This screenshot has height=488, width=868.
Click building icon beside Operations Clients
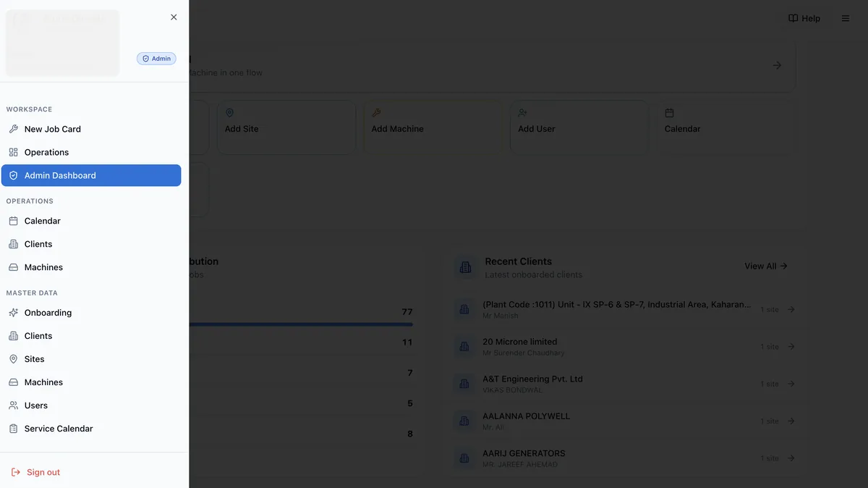pos(13,244)
